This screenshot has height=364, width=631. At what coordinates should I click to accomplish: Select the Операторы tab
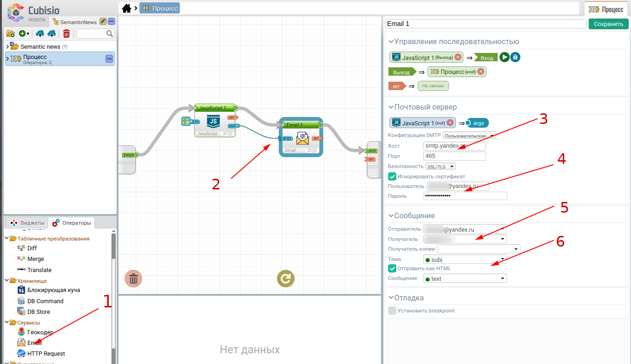click(72, 223)
